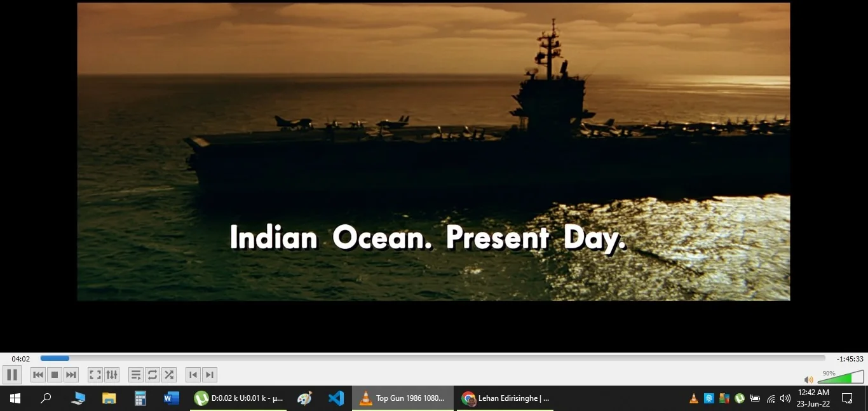Screen dimensions: 868x411
Task: Switch to Chrome Lehan Edirisinghe window
Action: pyautogui.click(x=505, y=398)
